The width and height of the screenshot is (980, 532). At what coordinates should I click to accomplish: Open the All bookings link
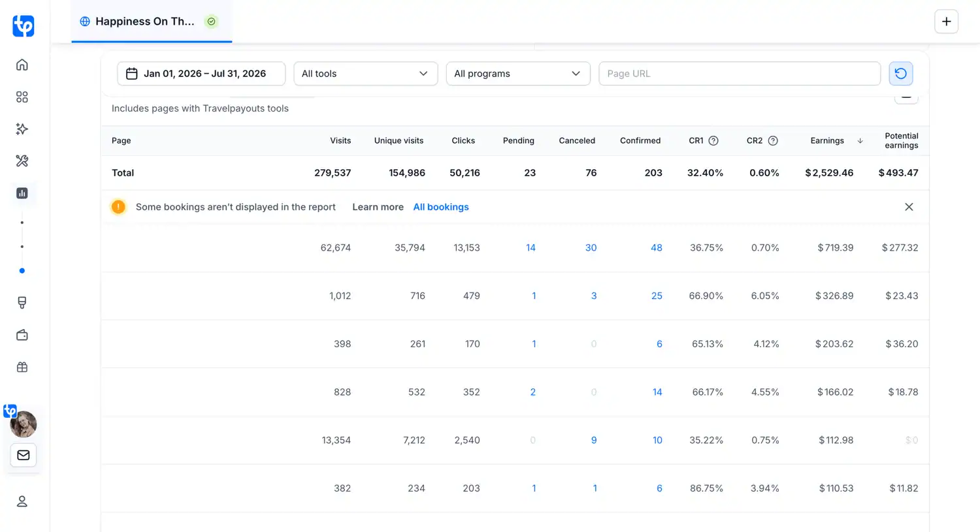coord(441,207)
